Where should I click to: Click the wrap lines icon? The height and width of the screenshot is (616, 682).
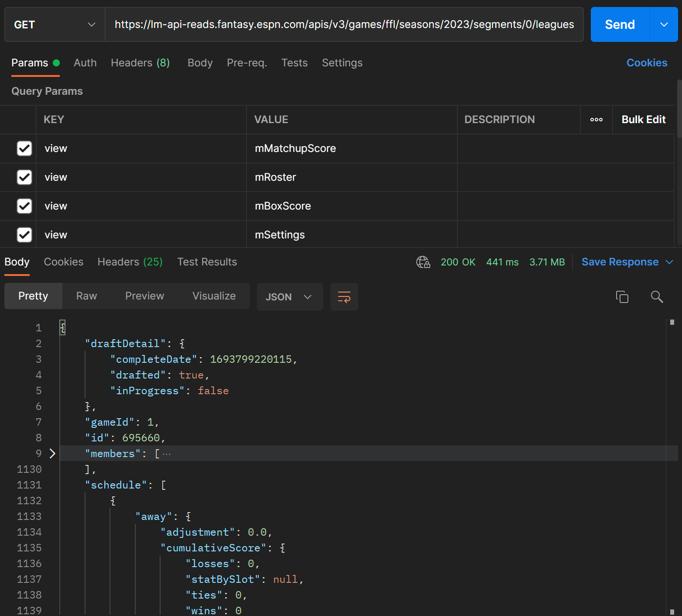pos(344,297)
